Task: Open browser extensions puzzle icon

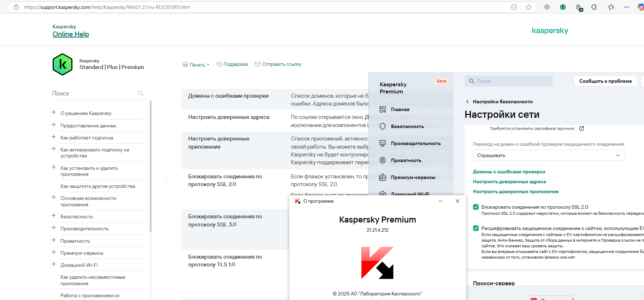Action: coord(594,7)
